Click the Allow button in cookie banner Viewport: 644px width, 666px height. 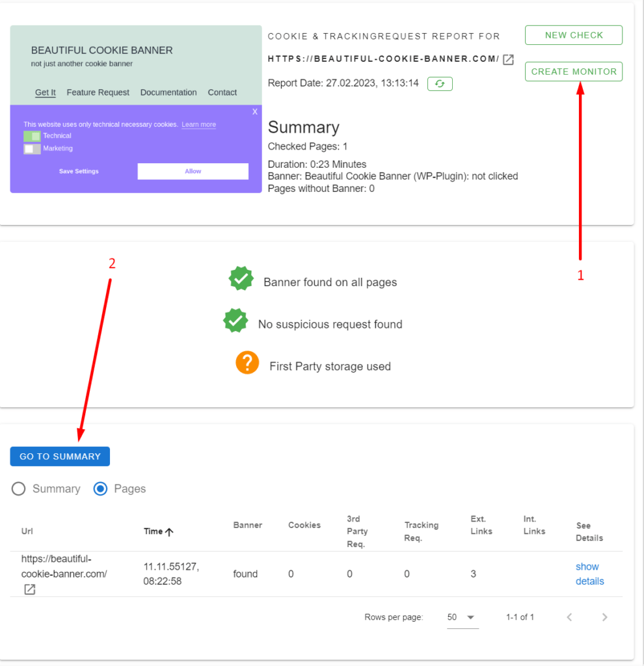tap(193, 171)
